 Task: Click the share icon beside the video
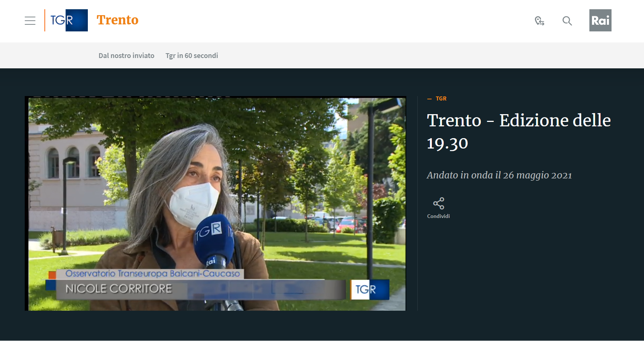point(438,203)
